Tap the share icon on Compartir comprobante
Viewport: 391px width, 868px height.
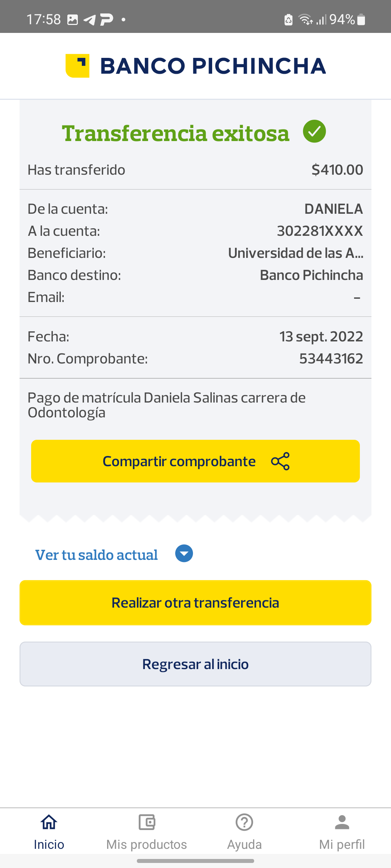[280, 461]
